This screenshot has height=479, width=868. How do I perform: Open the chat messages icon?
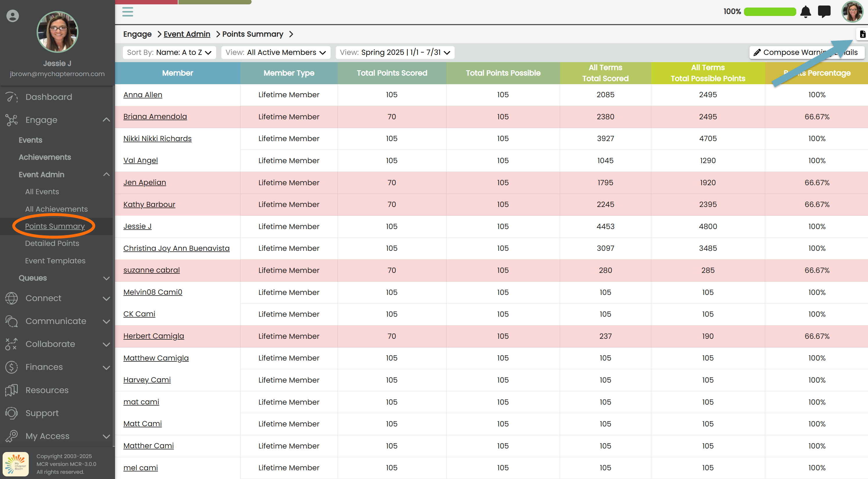(824, 12)
